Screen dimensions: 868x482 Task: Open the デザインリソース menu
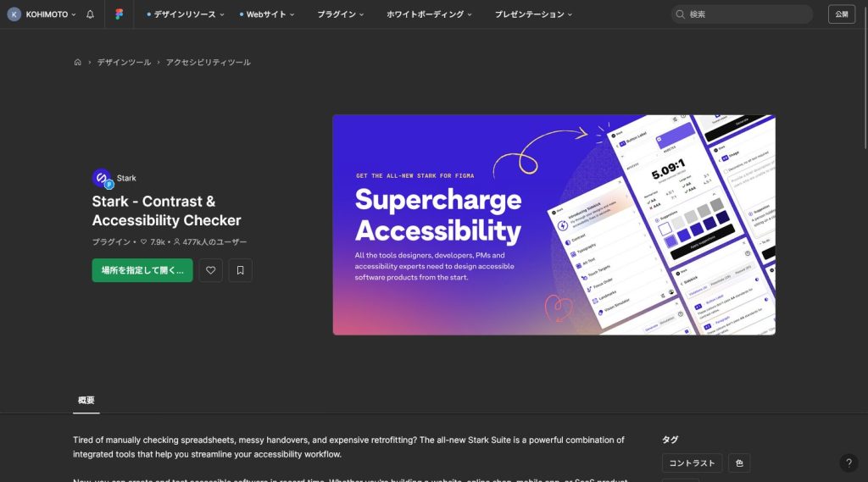click(x=186, y=14)
